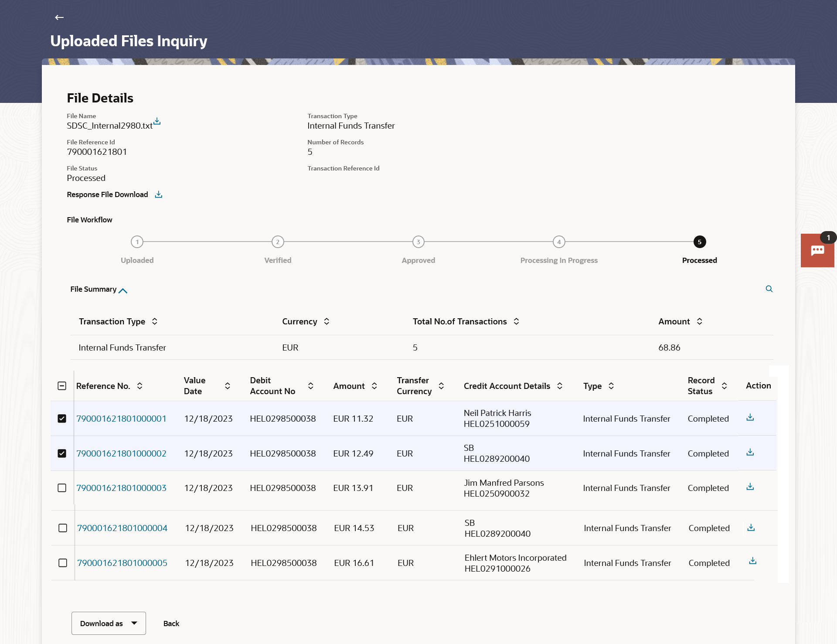
Task: Open the Download as dropdown
Action: (109, 624)
